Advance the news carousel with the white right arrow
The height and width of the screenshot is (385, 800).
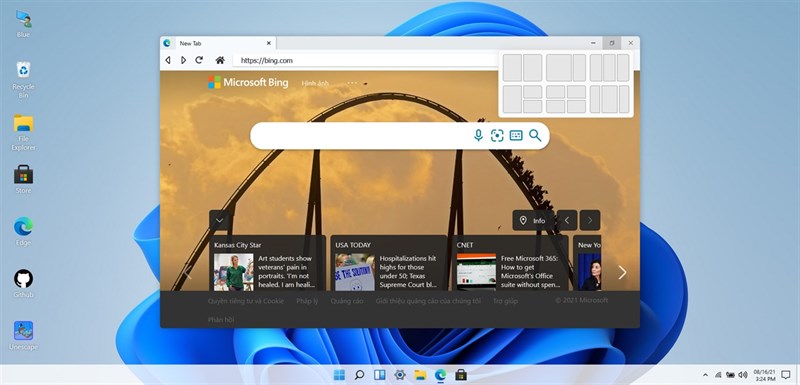[622, 272]
